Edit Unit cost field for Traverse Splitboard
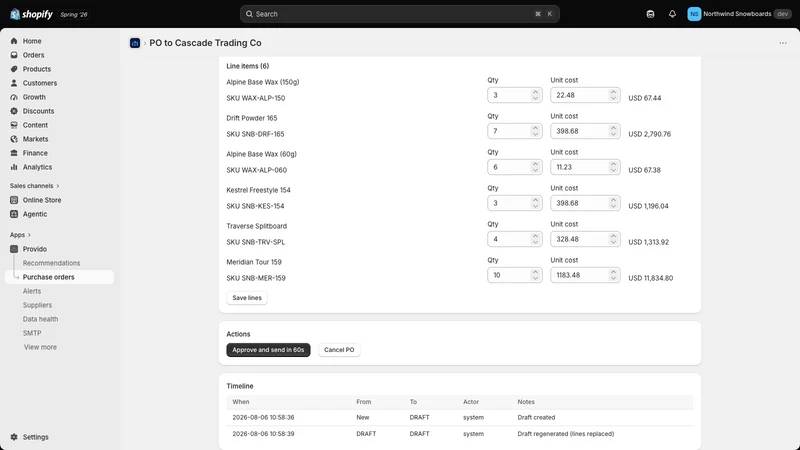The height and width of the screenshot is (450, 800). [x=585, y=239]
